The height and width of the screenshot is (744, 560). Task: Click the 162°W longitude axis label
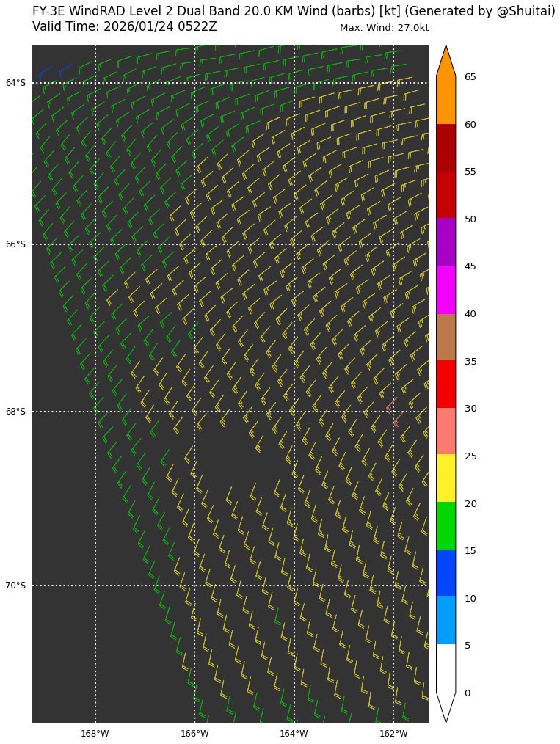pos(393,734)
